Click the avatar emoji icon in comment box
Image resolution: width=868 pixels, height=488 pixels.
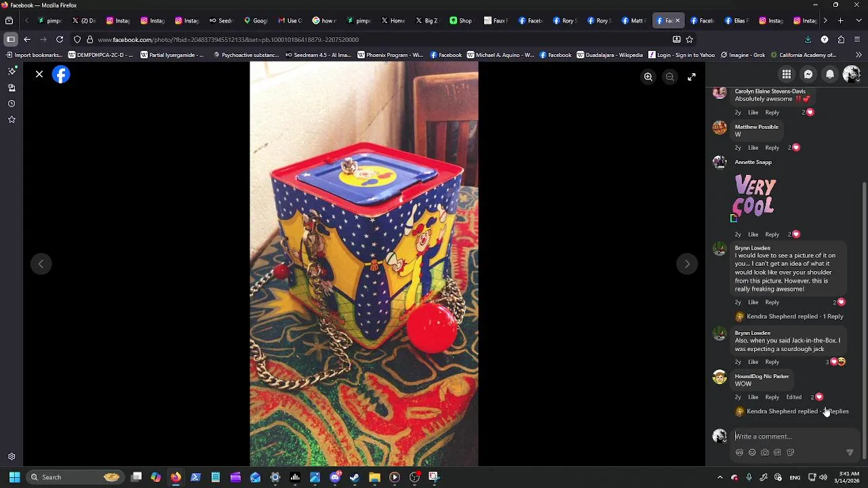[739, 453]
